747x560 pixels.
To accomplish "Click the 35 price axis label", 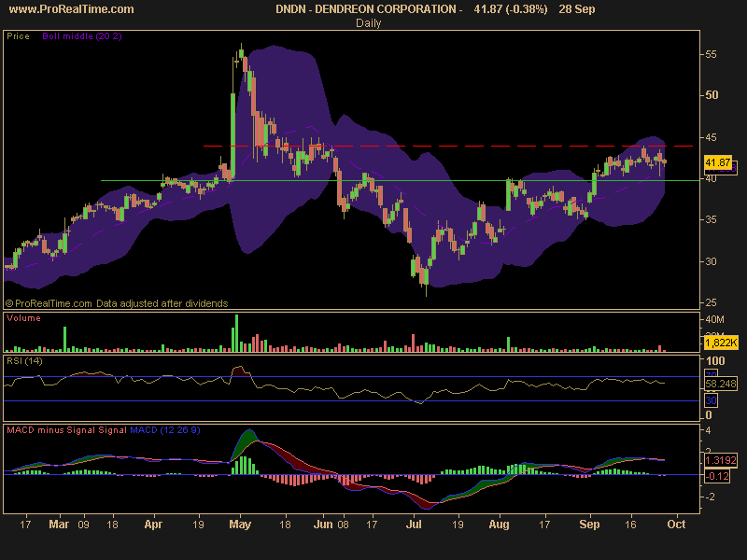I will pos(711,220).
